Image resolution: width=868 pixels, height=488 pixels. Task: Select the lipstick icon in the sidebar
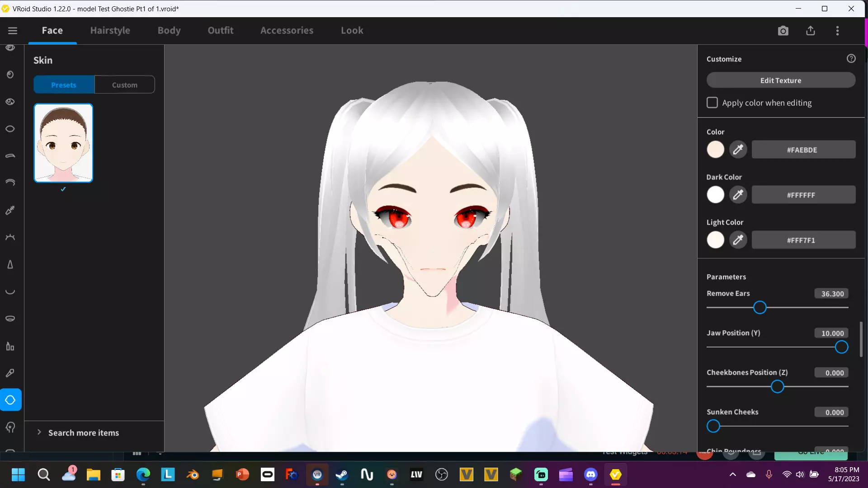coord(10,373)
